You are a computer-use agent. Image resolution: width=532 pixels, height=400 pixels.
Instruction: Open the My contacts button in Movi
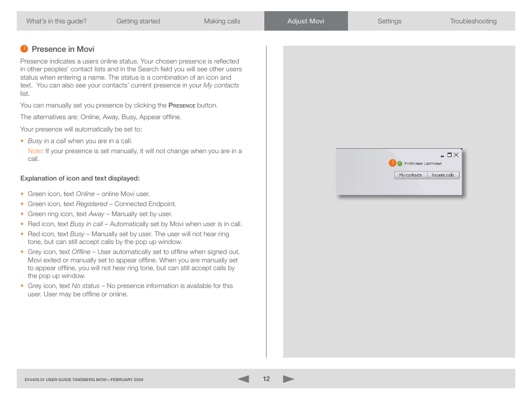coord(410,175)
